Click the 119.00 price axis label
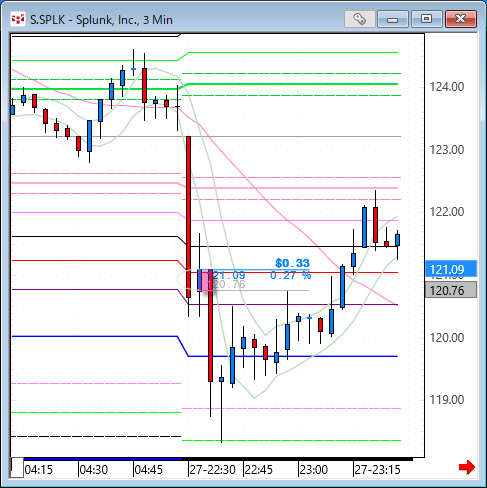The height and width of the screenshot is (488, 487). [447, 399]
